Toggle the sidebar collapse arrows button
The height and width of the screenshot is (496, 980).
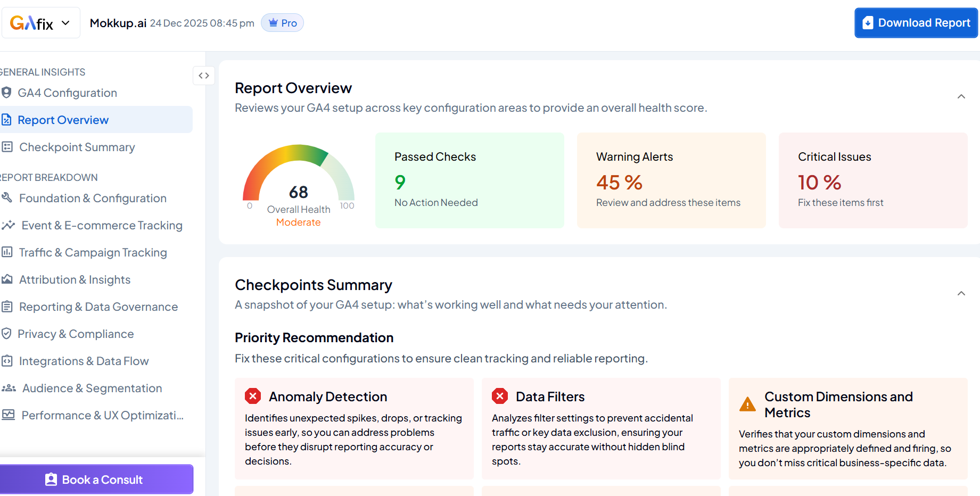click(204, 76)
